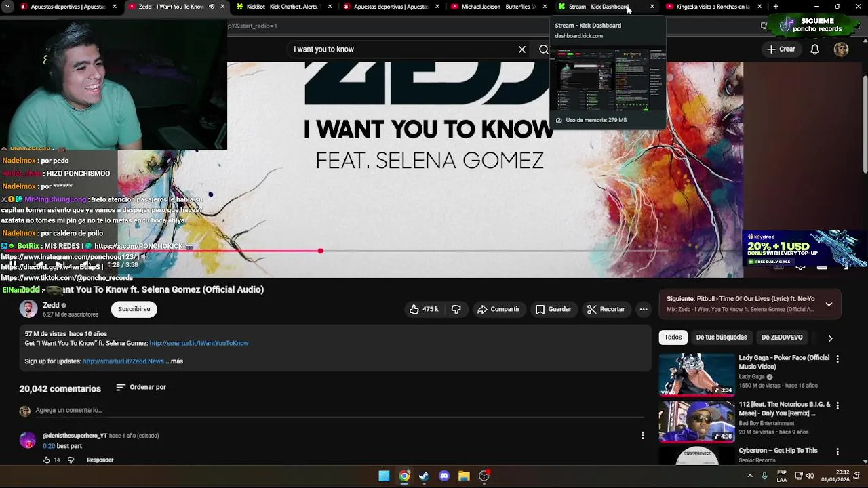The image size is (868, 488).
Task: Switch to the Kingteka visita a Ronchas tab
Action: [713, 7]
